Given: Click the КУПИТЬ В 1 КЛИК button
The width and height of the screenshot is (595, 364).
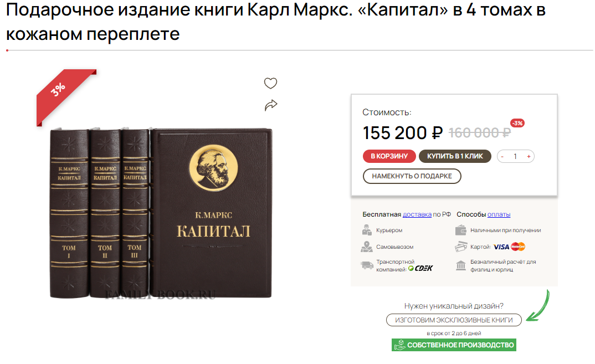Looking at the screenshot, I should tap(455, 156).
